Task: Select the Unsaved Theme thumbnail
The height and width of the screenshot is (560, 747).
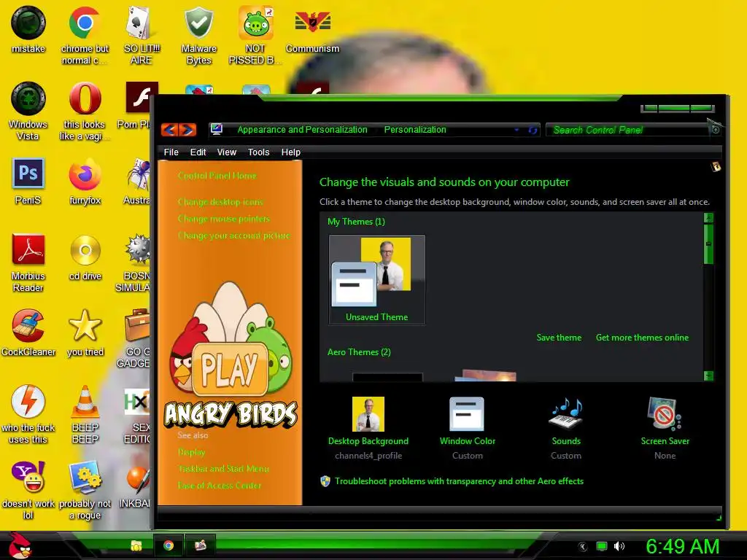Action: (x=377, y=280)
